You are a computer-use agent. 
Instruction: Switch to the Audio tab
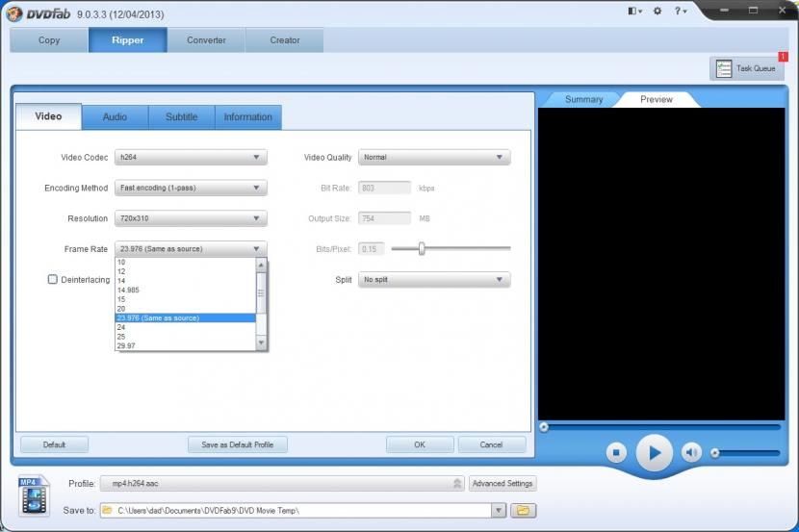point(115,117)
